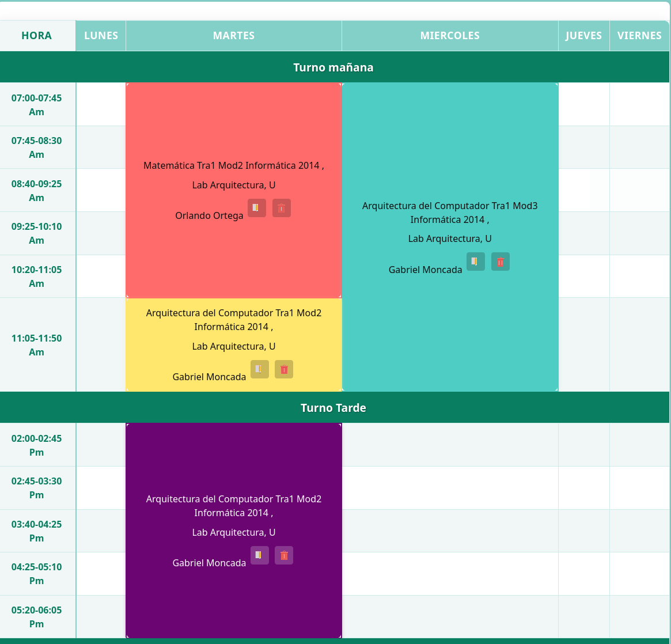Click the Arquitectura Mod2 title in purple block
The height and width of the screenshot is (644, 671).
coord(234,506)
